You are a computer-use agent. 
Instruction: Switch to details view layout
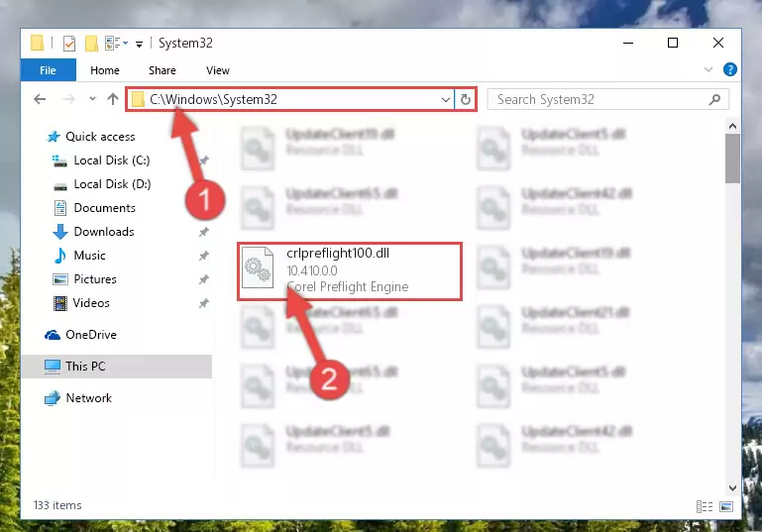705,506
